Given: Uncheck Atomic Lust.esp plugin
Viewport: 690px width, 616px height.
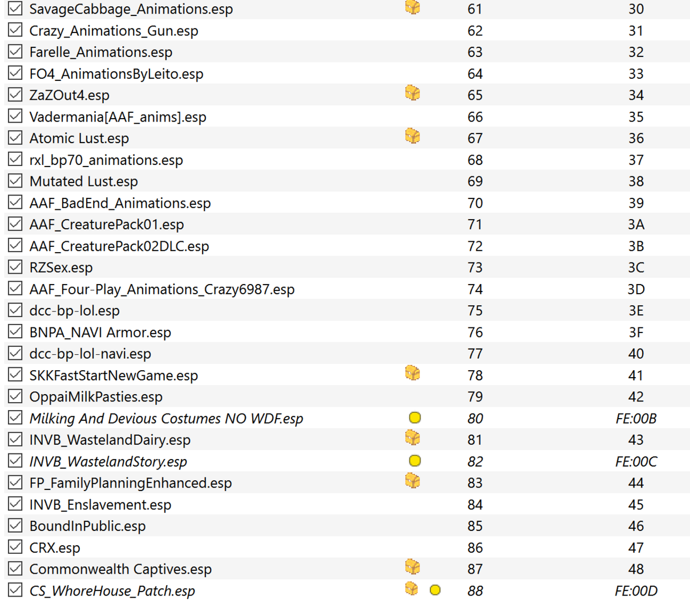Looking at the screenshot, I should coord(15,137).
